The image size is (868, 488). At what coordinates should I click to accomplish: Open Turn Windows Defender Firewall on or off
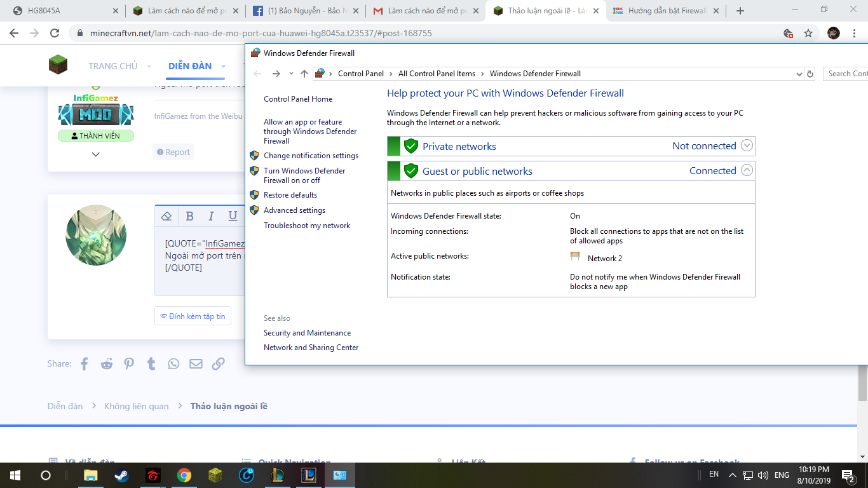(x=304, y=175)
